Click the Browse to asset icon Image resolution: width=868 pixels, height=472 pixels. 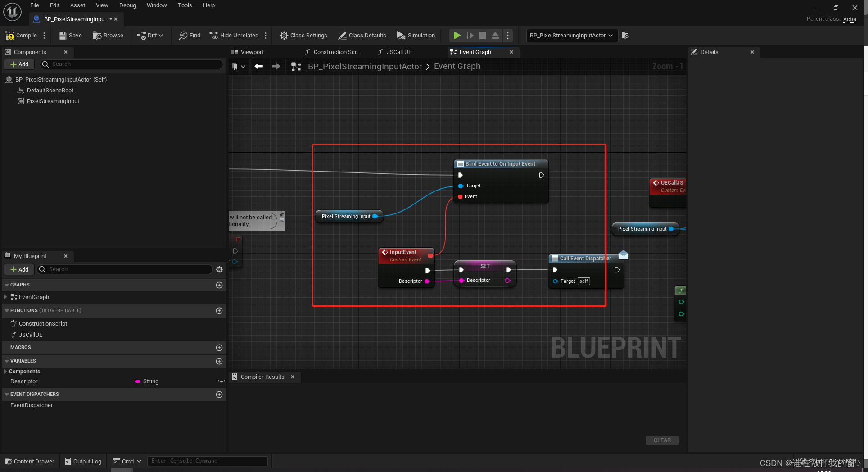tap(97, 36)
